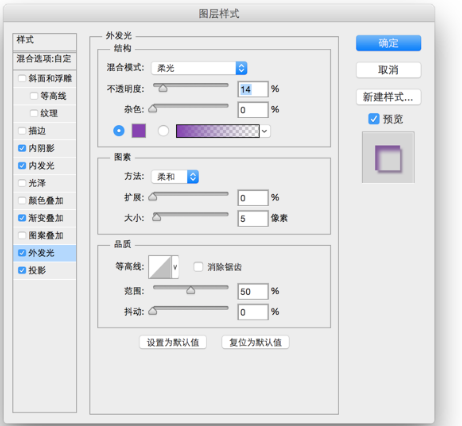
Task: Disable the 投影 drop shadow checkbox
Action: (22, 270)
